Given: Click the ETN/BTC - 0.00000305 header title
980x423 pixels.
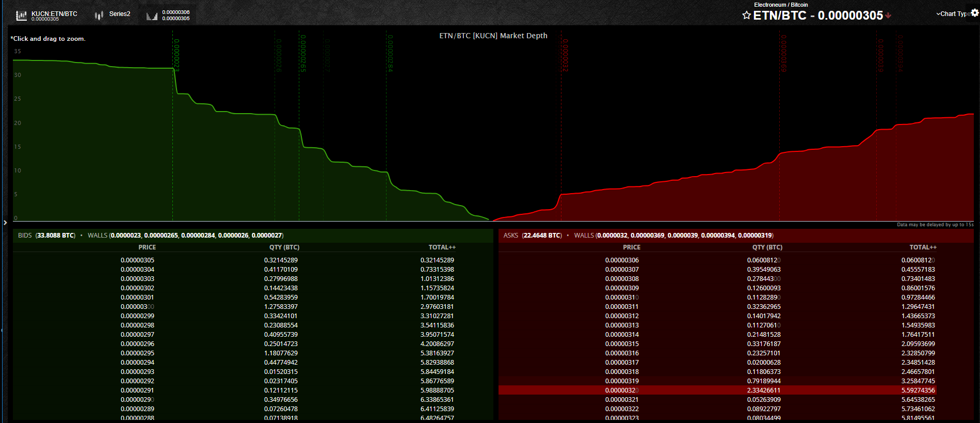Looking at the screenshot, I should click(818, 15).
